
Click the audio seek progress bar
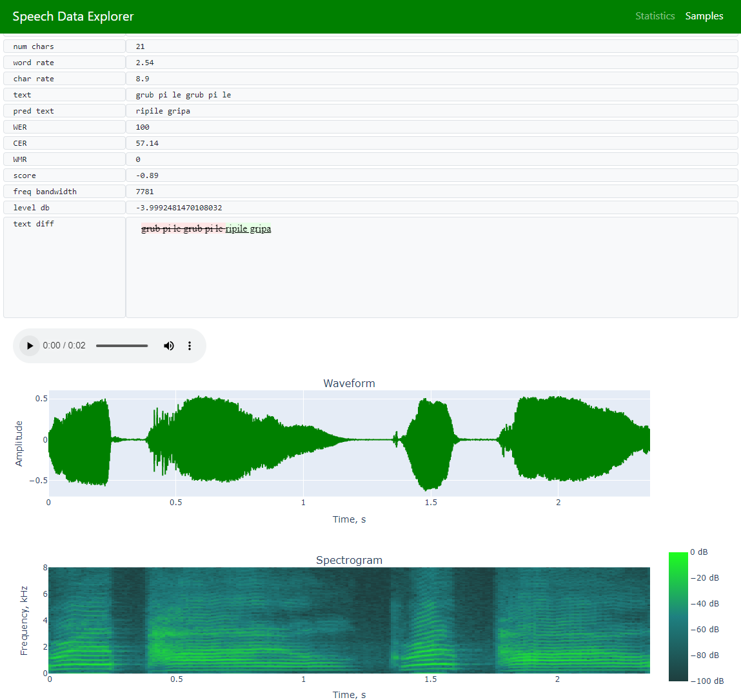(122, 346)
